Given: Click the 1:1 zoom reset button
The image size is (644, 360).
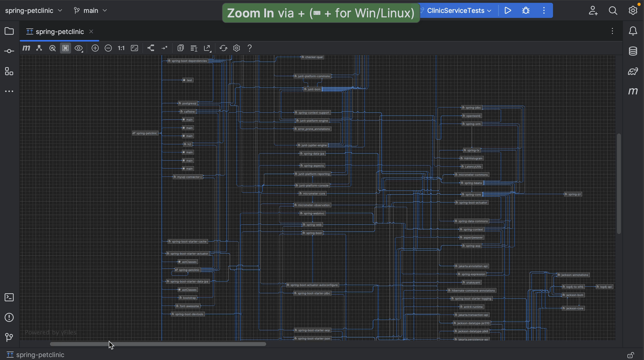Looking at the screenshot, I should click(x=121, y=48).
